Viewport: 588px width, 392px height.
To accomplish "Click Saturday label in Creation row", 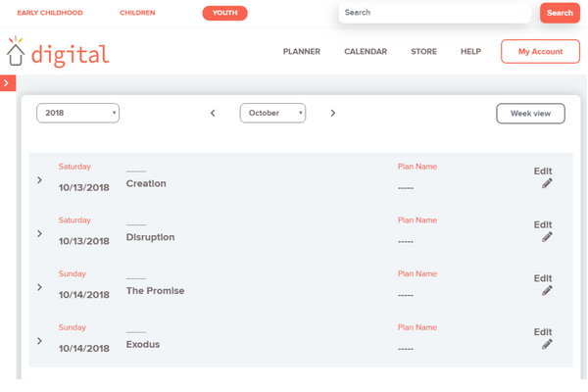I will click(x=74, y=167).
